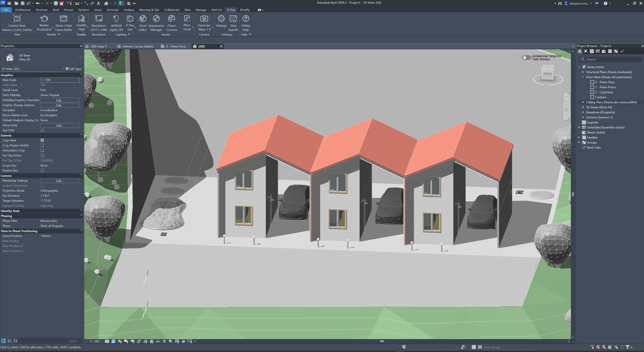Expand 3D Views (Vista 3D) tree node
Viewport: 644px width, 352px height.
pos(583,107)
